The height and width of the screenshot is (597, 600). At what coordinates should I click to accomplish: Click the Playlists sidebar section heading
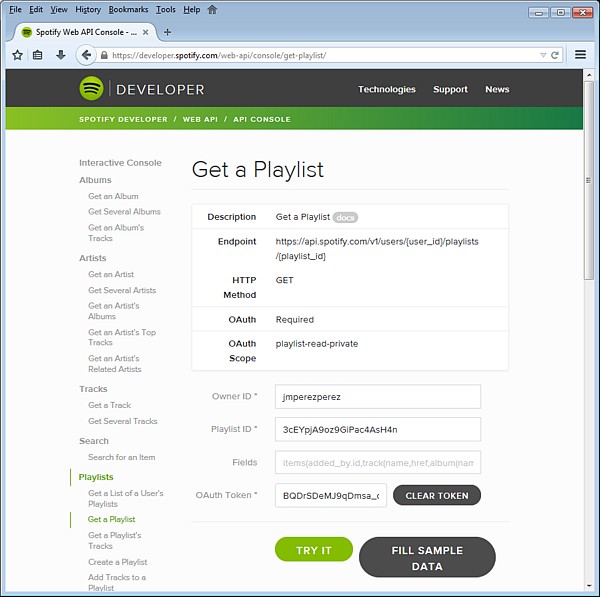(x=96, y=477)
